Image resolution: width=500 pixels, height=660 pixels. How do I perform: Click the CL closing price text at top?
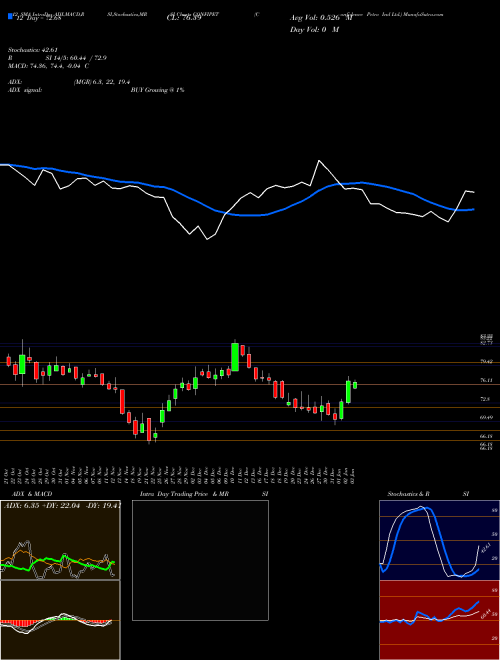click(184, 18)
